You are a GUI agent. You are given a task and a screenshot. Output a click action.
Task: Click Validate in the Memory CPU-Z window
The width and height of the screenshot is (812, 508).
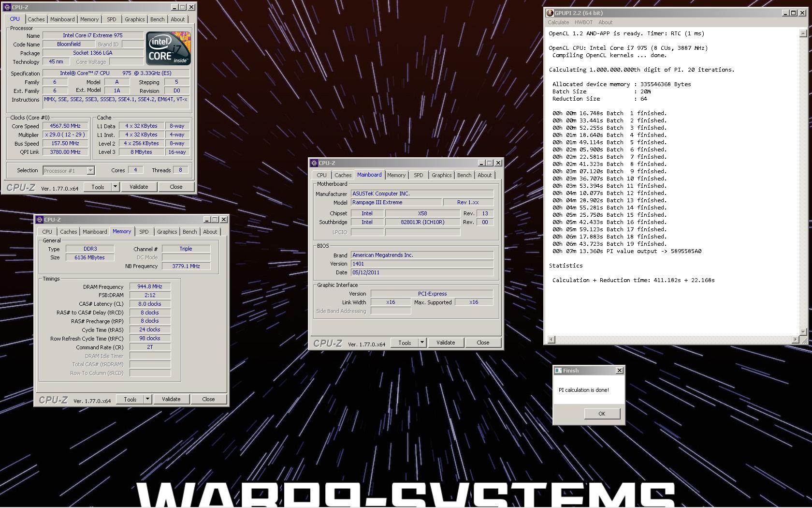tap(171, 399)
